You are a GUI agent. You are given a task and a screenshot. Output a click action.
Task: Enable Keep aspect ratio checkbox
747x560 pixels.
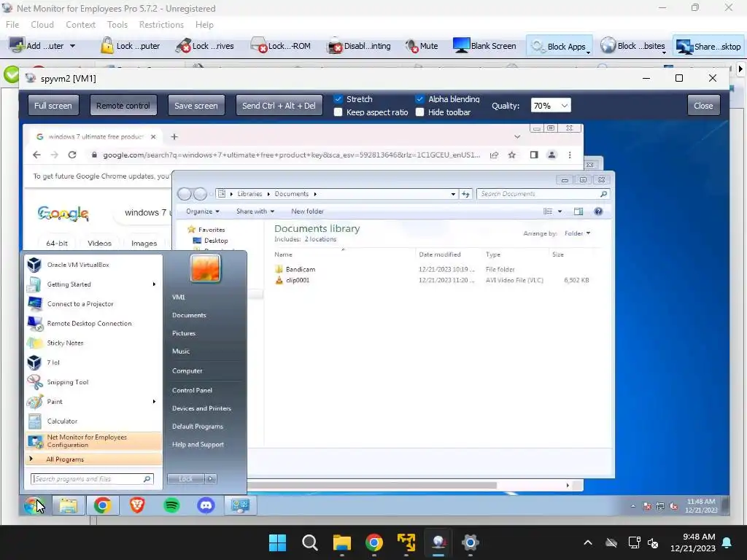(338, 112)
